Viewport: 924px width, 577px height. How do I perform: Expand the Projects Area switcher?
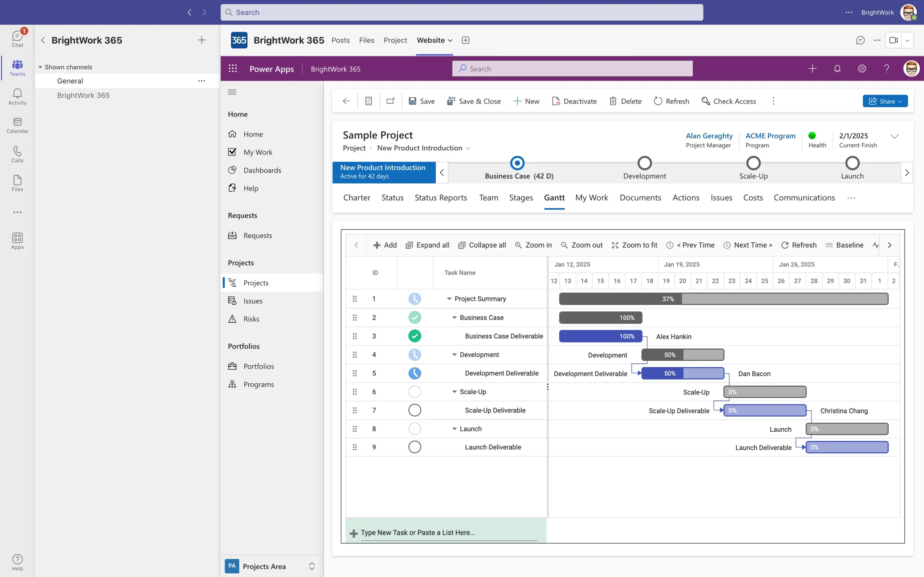click(x=311, y=566)
